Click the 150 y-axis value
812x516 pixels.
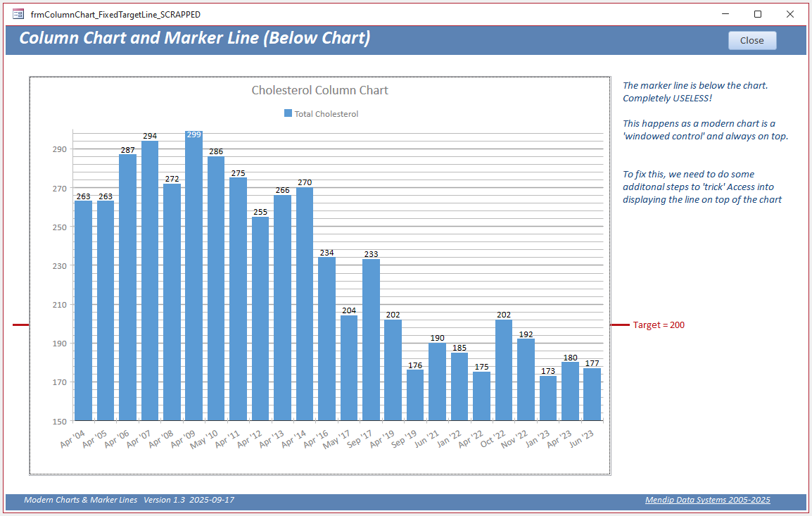[x=60, y=421]
